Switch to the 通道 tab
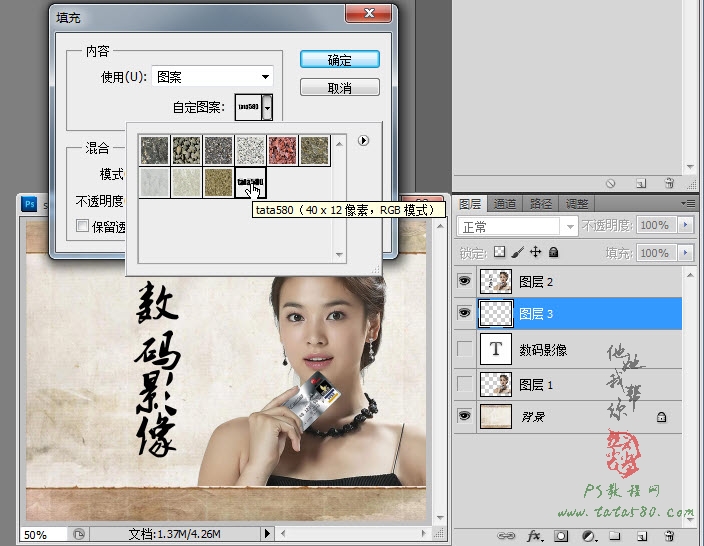The height and width of the screenshot is (546, 704). (505, 204)
